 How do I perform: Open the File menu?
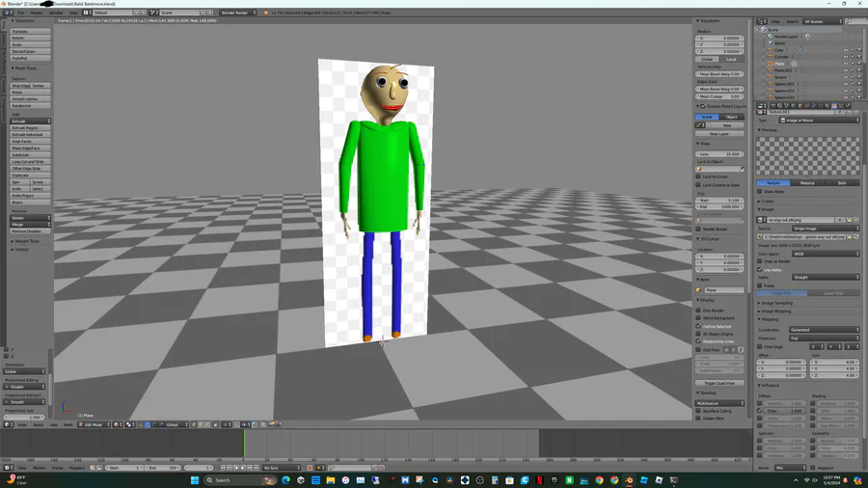pyautogui.click(x=20, y=13)
